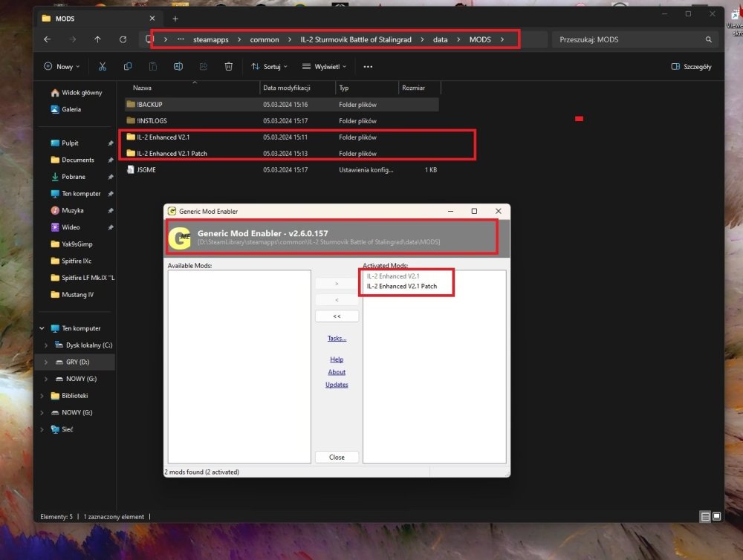The image size is (743, 560).
Task: Click the Copy icon in Explorer toolbar
Action: point(128,67)
